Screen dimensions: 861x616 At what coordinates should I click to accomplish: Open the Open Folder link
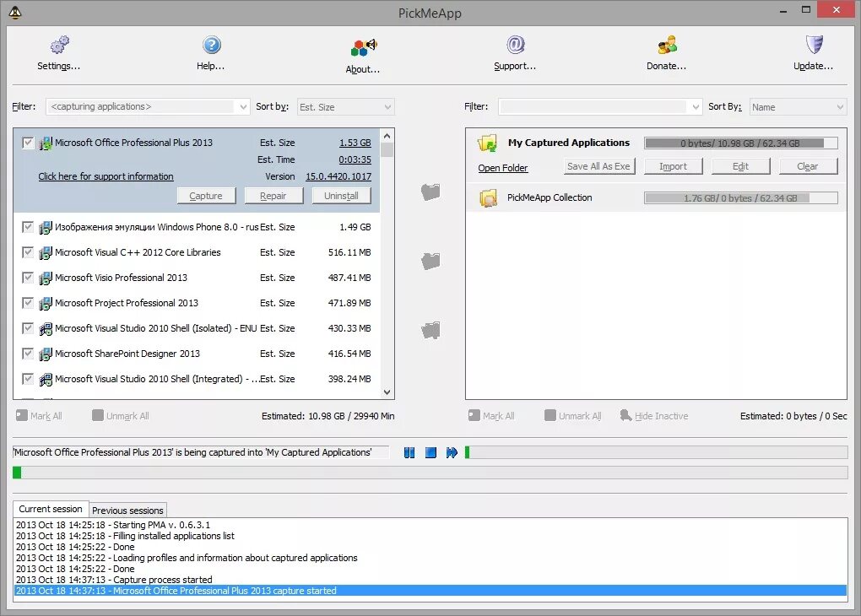click(503, 168)
